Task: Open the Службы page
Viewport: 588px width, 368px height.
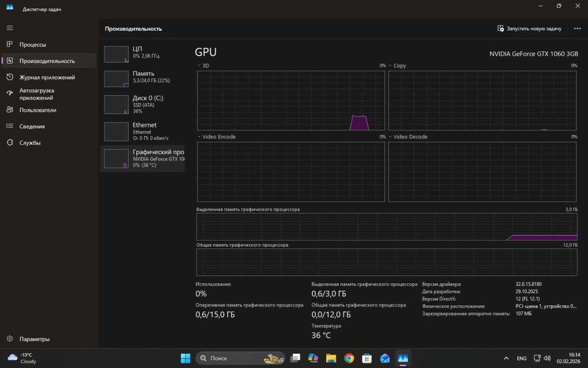Action: point(49,142)
